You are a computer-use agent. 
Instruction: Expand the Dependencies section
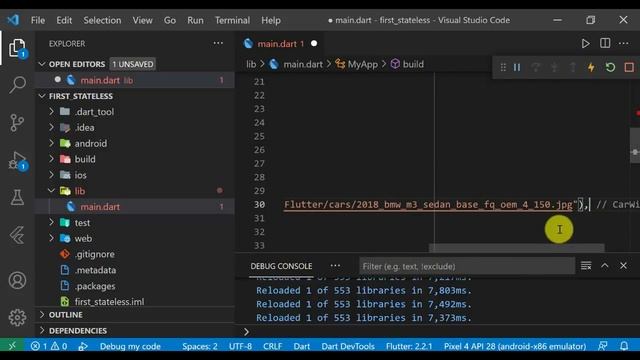[x=42, y=330]
